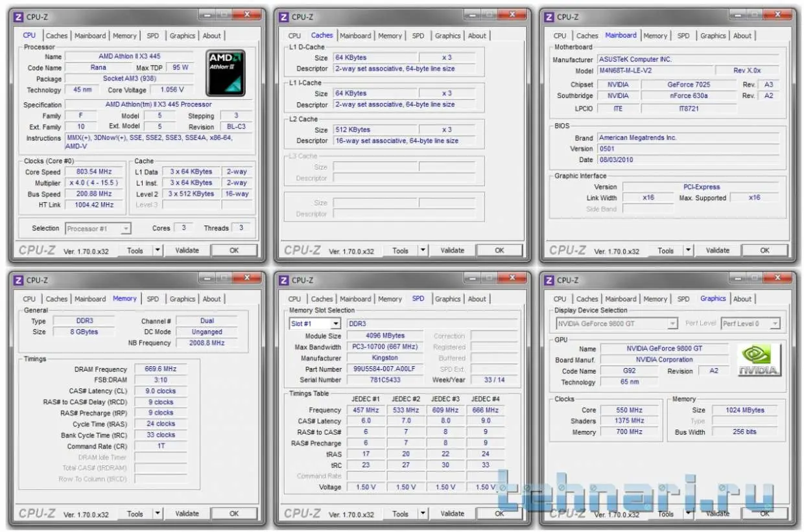Viewport: 804px width, 532px height.
Task: Click CAS# Latency 9.0 clocks value
Action: [x=160, y=391]
